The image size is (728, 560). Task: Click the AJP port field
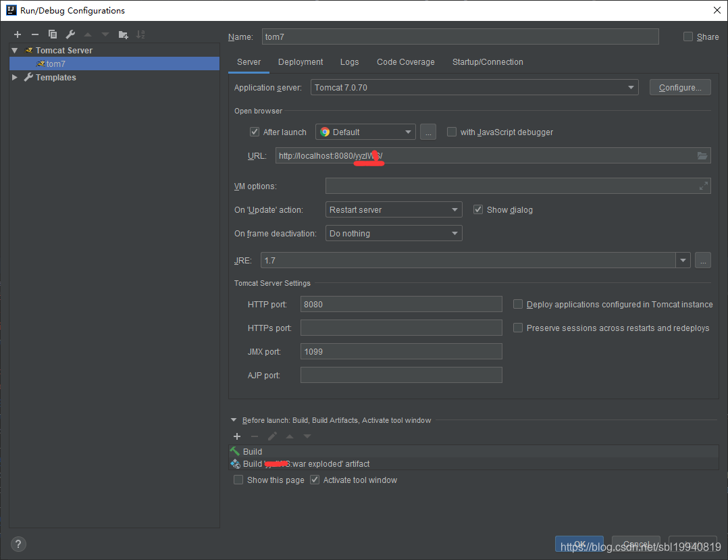[401, 375]
